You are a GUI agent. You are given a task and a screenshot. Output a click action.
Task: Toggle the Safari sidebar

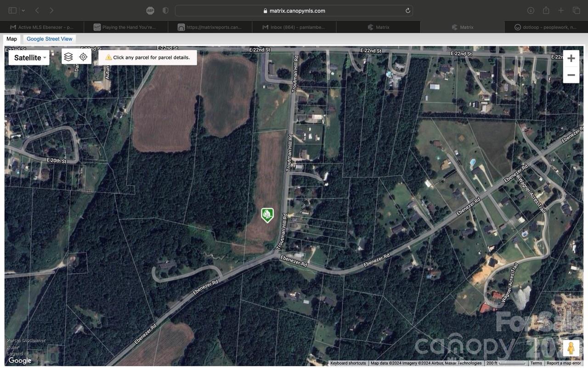pyautogui.click(x=12, y=11)
